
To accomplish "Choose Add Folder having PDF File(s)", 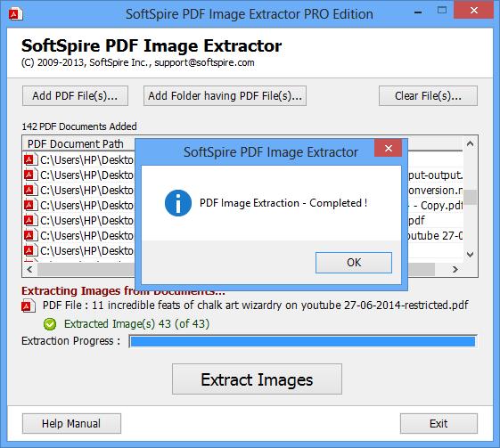I will [x=225, y=95].
